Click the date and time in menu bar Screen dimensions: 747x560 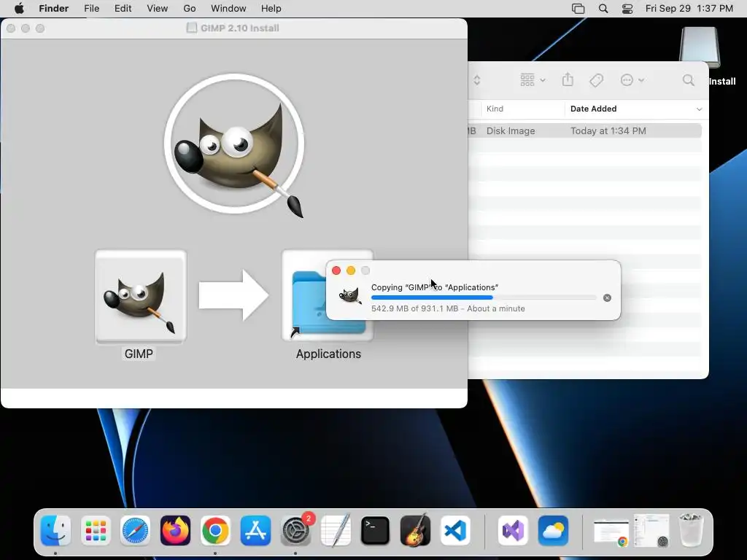689,9
